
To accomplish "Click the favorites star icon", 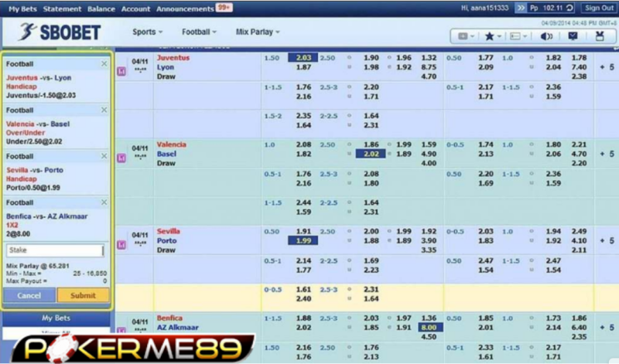I will point(489,36).
